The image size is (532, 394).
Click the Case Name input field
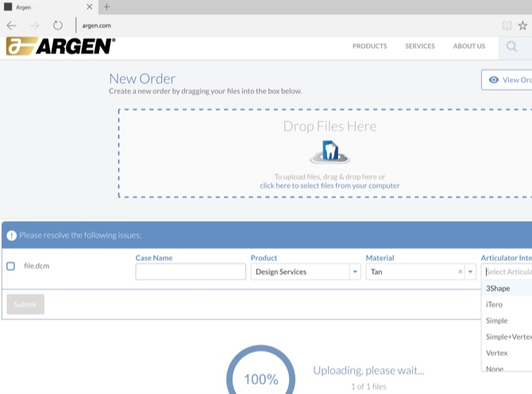(191, 272)
